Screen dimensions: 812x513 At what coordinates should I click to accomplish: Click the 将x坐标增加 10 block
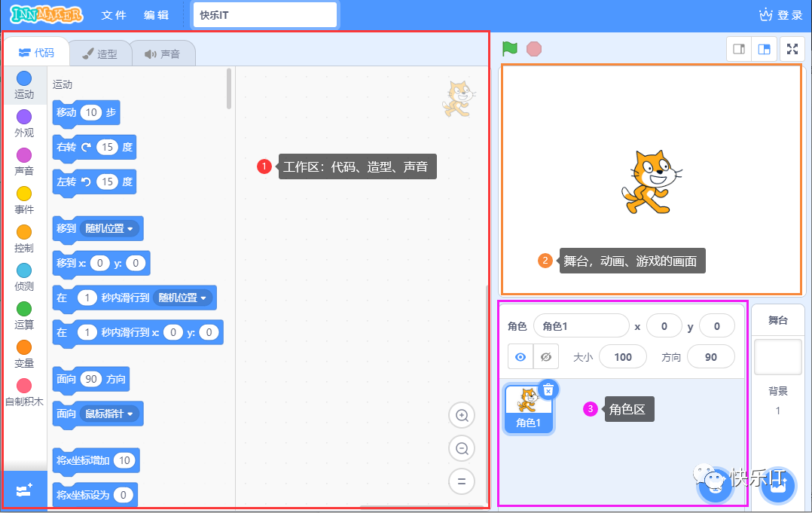[96, 461]
